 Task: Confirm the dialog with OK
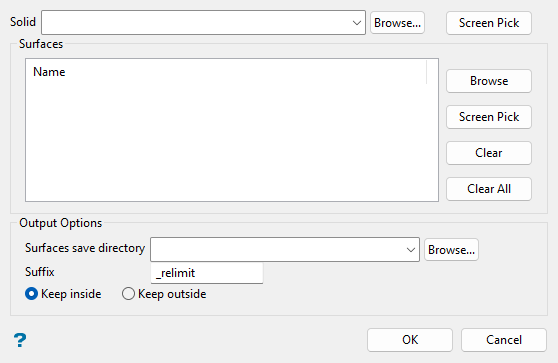point(410,340)
